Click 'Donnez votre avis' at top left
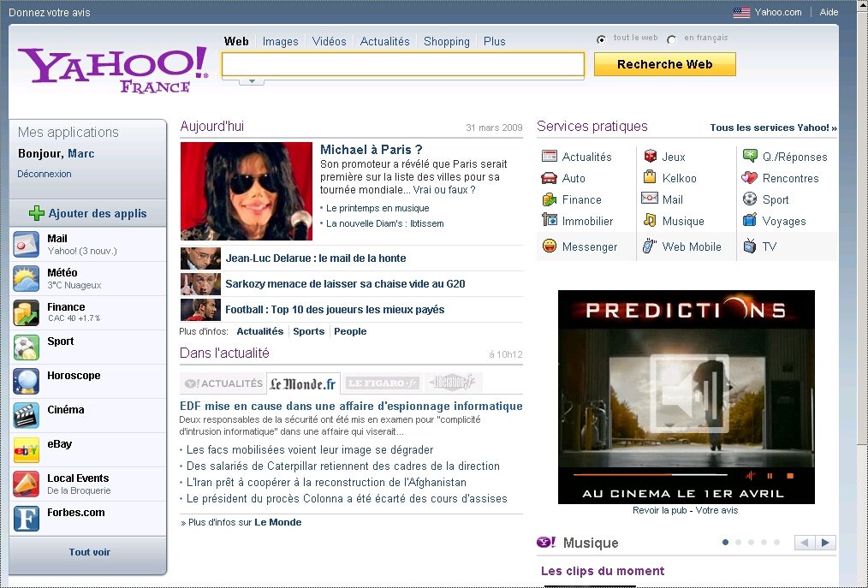The width and height of the screenshot is (868, 588). point(50,12)
